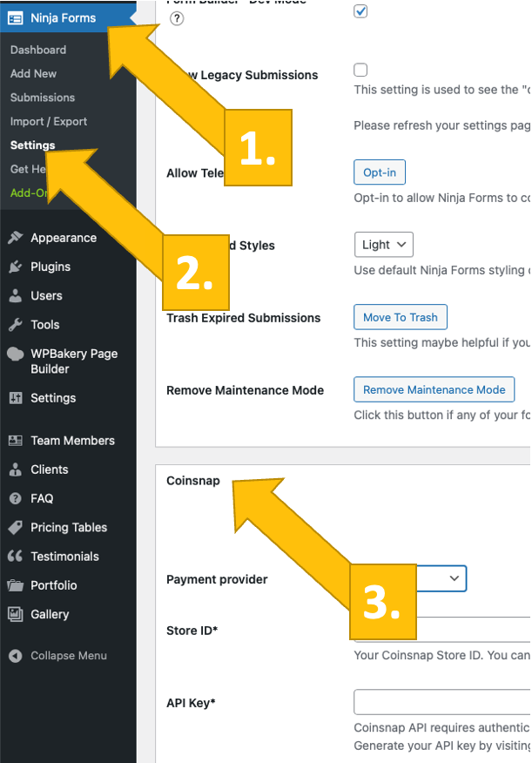The width and height of the screenshot is (532, 763).
Task: Click the Remove Maintenance Mode button
Action: [434, 389]
